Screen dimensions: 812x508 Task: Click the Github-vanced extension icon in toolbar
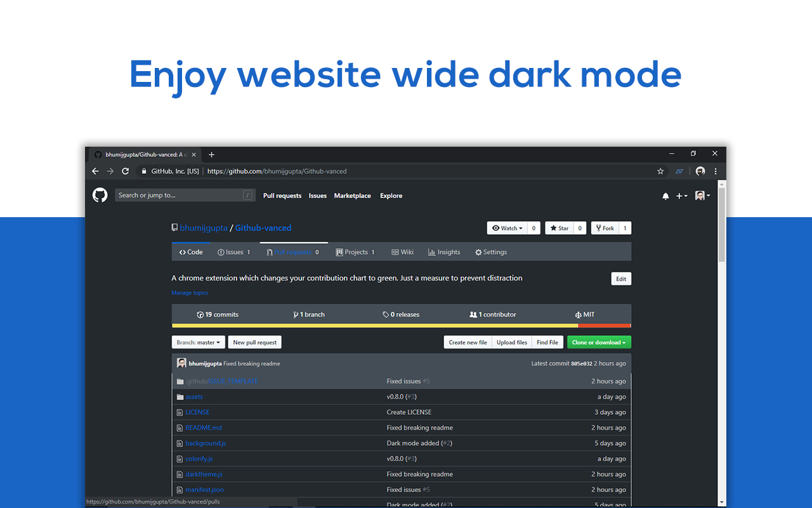[679, 171]
